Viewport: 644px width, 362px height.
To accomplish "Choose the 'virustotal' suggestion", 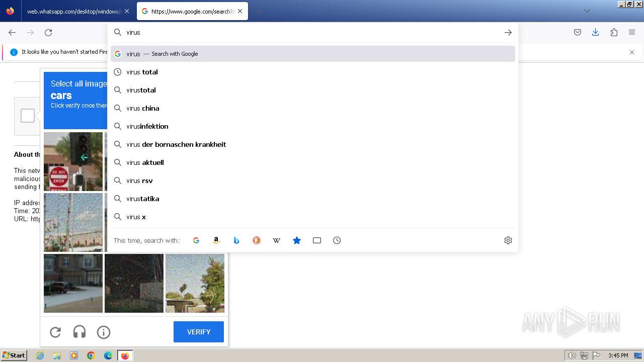I will (313, 90).
